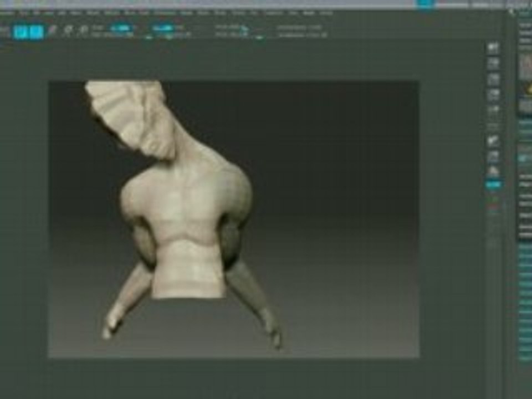Image resolution: width=532 pixels, height=399 pixels.
Task: Click the topmost icon on the right shelf
Action: [x=493, y=48]
